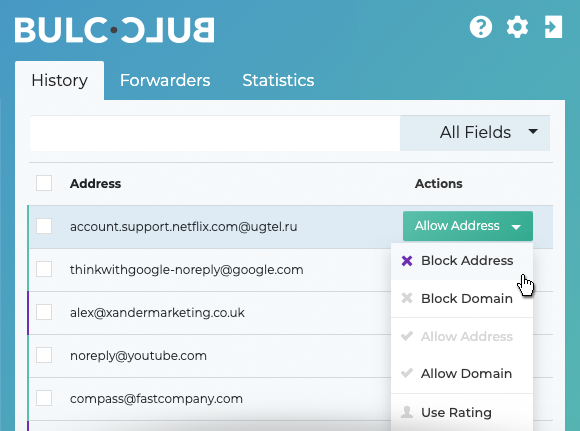Expand the All Fields filter dropdown
The width and height of the screenshot is (580, 431).
[475, 133]
